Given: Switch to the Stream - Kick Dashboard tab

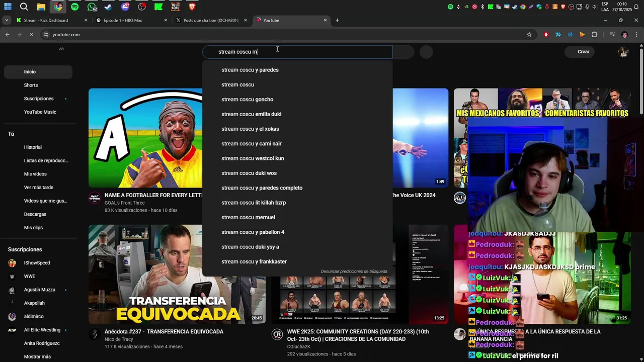Looking at the screenshot, I should 51,20.
